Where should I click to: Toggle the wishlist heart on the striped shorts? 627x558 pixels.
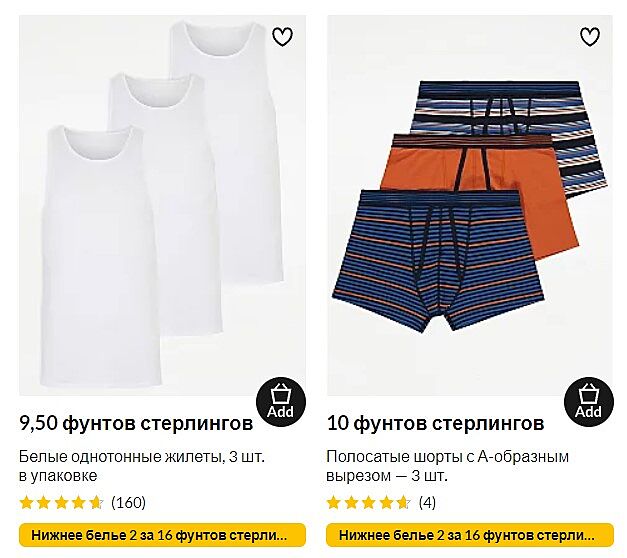click(590, 37)
